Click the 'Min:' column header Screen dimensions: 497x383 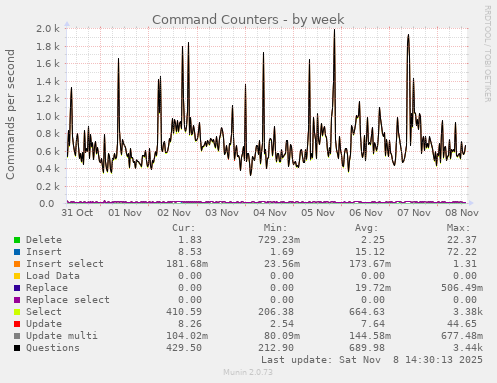pyautogui.click(x=275, y=228)
